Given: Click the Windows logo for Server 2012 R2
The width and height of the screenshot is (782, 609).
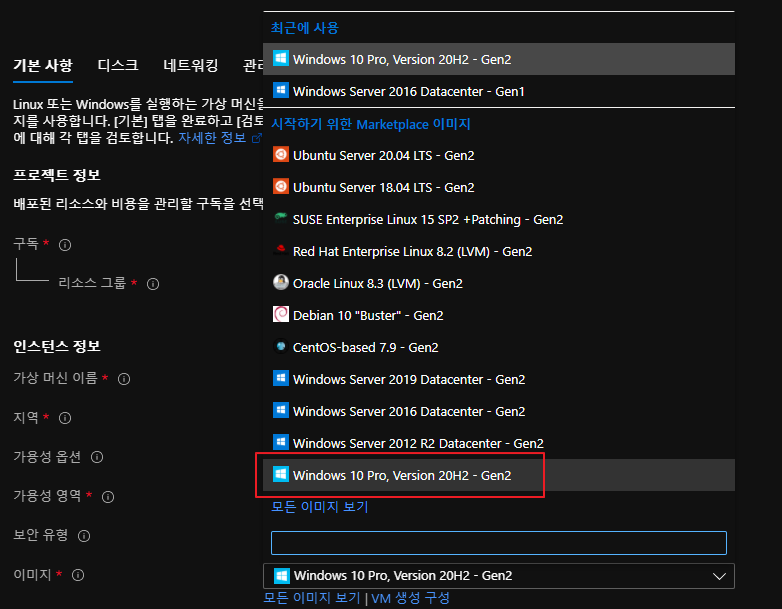Looking at the screenshot, I should 281,442.
